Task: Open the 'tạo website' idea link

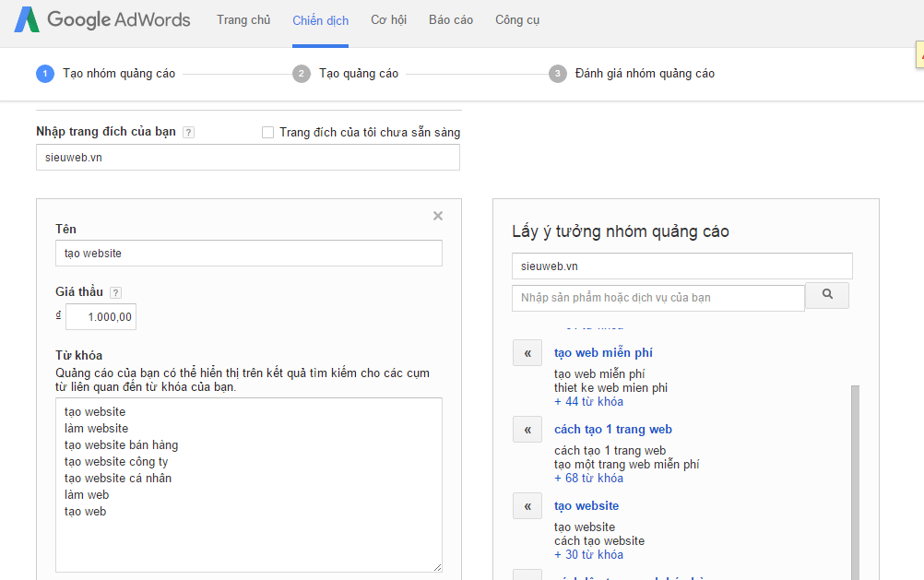Action: (586, 505)
